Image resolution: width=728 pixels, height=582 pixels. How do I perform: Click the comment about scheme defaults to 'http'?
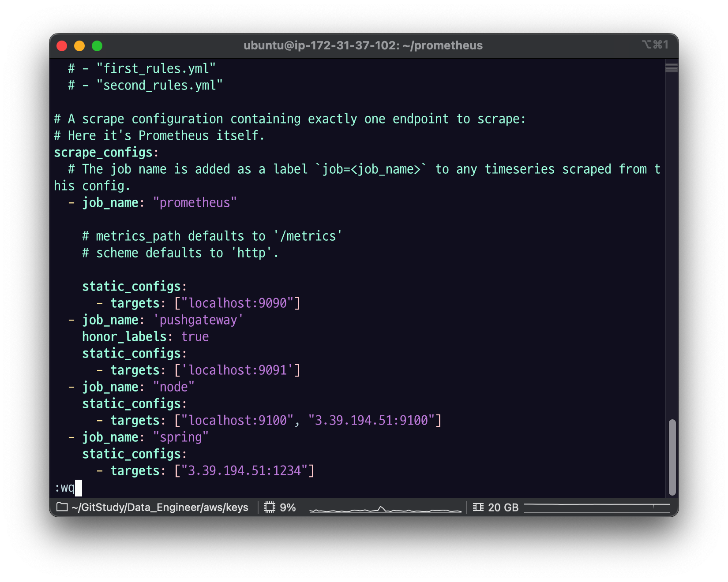180,253
